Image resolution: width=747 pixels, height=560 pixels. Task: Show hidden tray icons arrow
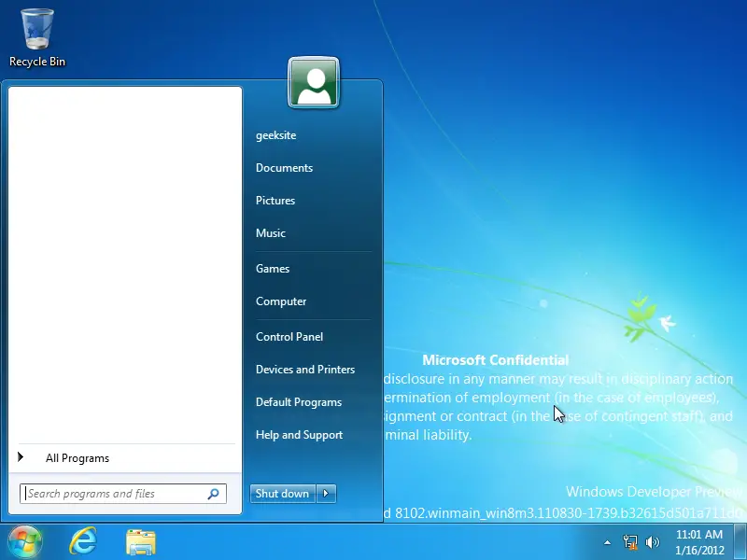click(x=608, y=542)
